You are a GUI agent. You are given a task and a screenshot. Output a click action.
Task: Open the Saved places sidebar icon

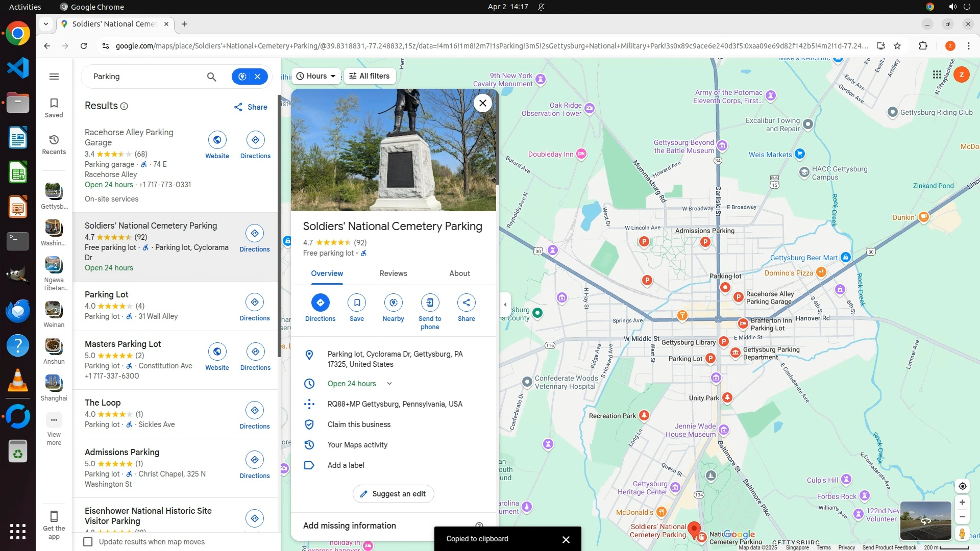coord(54,108)
